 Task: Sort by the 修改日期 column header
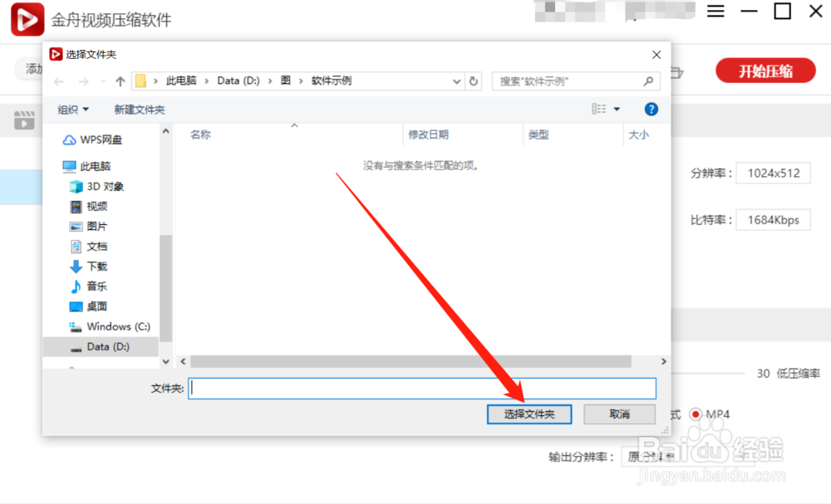[428, 135]
